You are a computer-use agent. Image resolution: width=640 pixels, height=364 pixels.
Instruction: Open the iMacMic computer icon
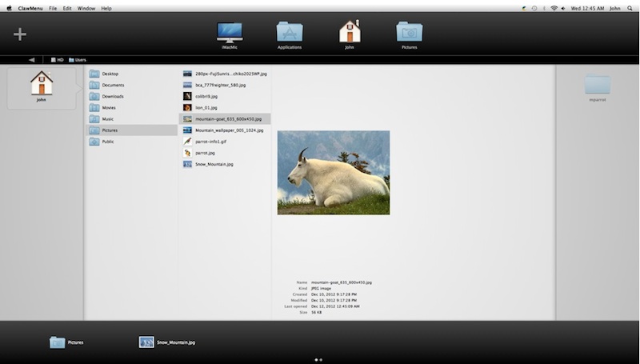tap(230, 34)
